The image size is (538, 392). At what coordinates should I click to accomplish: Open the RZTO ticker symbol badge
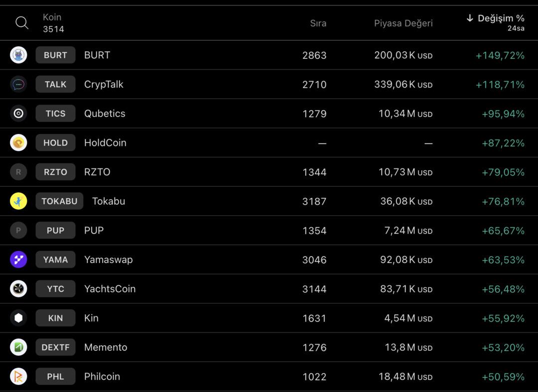pyautogui.click(x=55, y=172)
